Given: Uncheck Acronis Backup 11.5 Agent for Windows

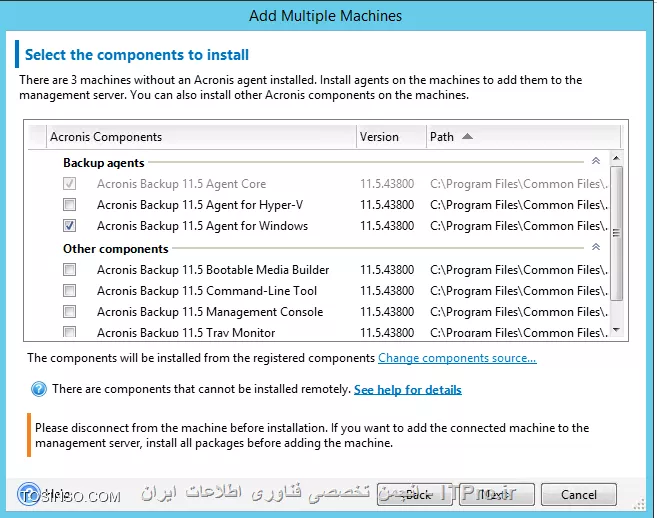Looking at the screenshot, I should click(70, 225).
